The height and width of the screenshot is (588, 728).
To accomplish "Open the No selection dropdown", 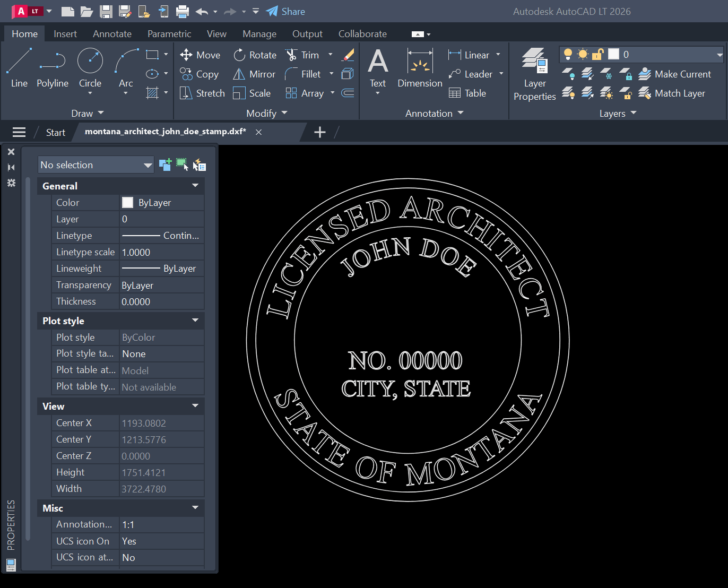I will 96,165.
